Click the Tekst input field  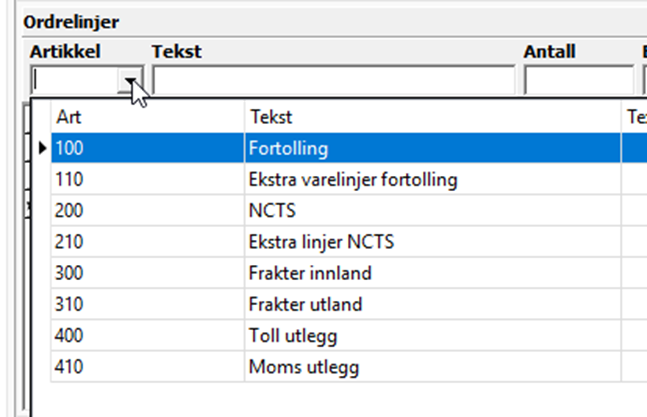334,80
